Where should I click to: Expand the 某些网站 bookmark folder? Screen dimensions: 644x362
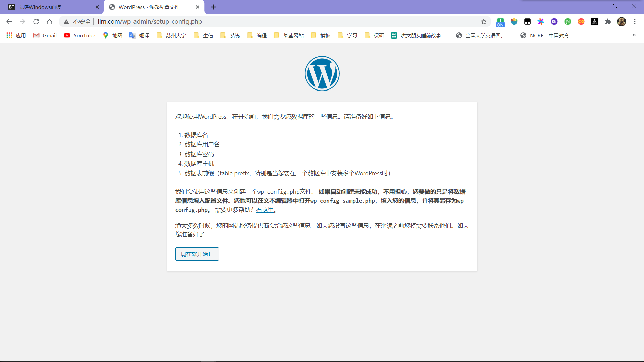289,35
